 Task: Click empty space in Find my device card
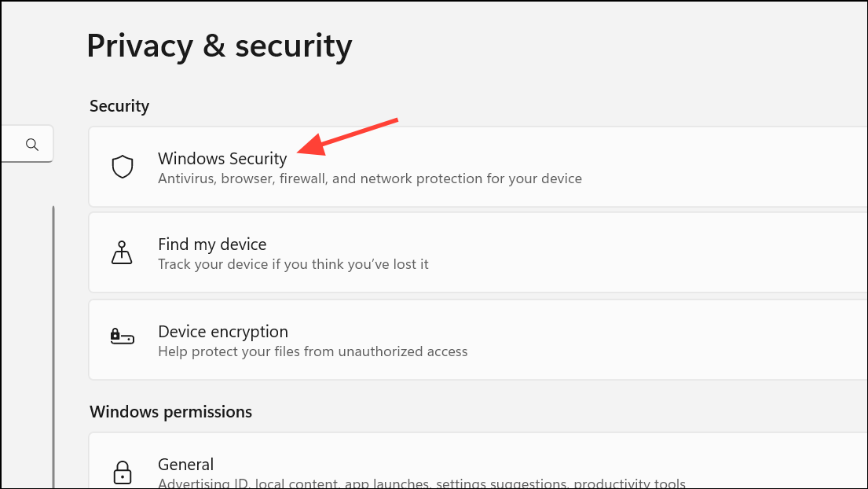point(636,252)
